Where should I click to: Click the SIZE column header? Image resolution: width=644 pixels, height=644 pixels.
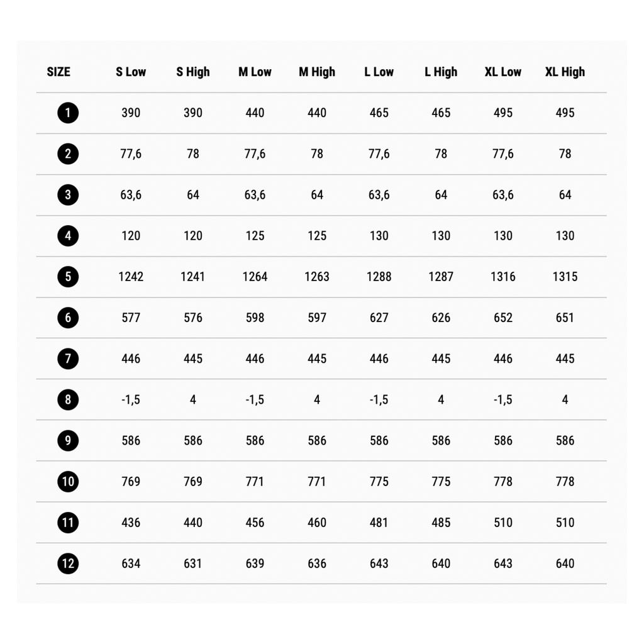(x=58, y=72)
